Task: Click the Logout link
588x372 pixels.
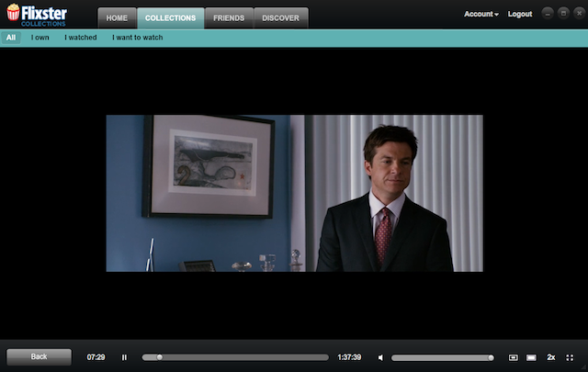Action: (x=520, y=15)
